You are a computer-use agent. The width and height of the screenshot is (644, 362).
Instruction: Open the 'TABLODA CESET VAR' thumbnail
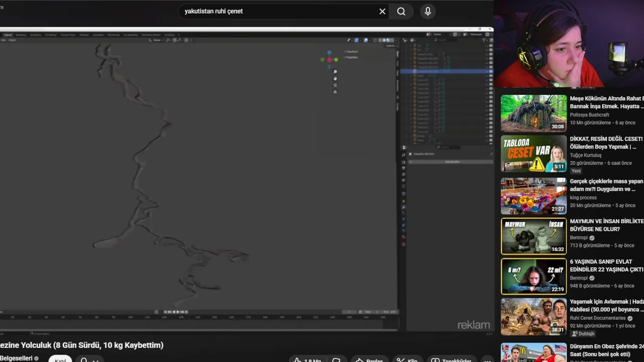click(x=533, y=153)
